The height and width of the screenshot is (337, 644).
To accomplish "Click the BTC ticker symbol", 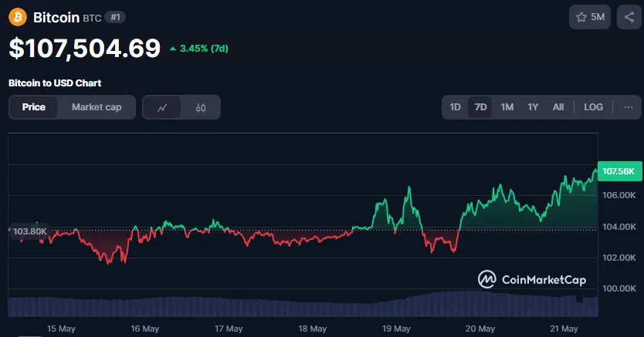I will 92,18.
